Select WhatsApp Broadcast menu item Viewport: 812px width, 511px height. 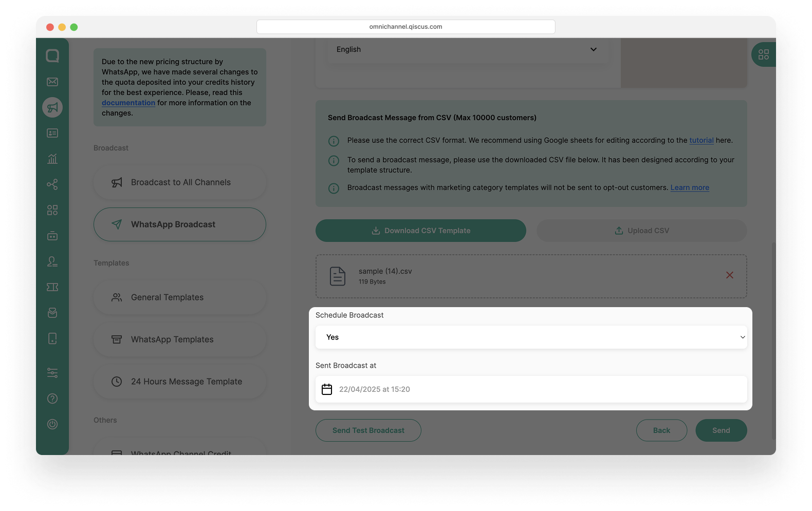(180, 224)
